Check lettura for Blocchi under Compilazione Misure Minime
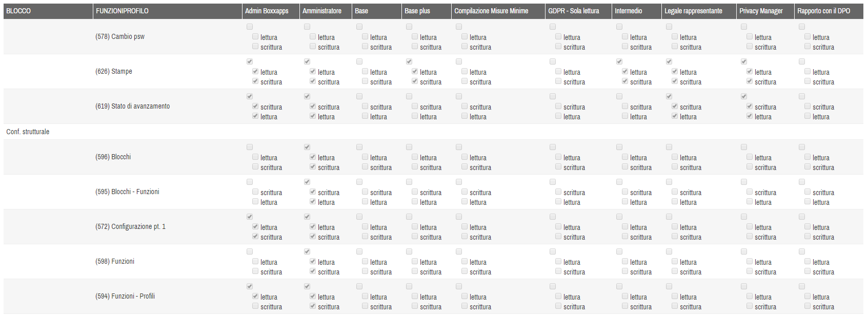Viewport: 868px width, 316px height. 465,157
